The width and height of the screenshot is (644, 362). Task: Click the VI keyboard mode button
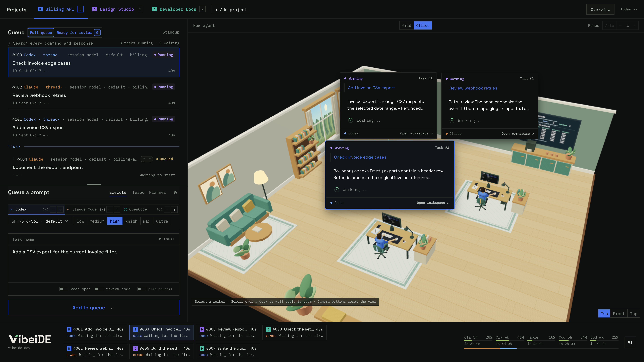tap(630, 342)
